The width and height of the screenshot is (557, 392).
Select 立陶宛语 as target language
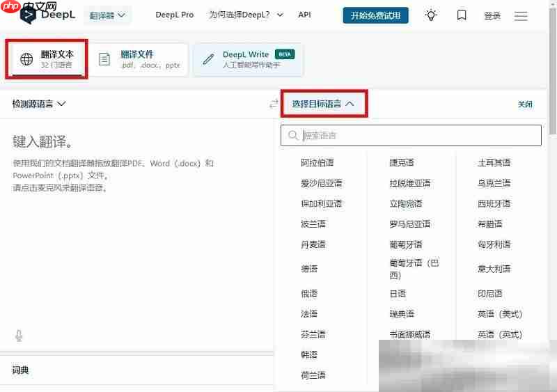406,203
